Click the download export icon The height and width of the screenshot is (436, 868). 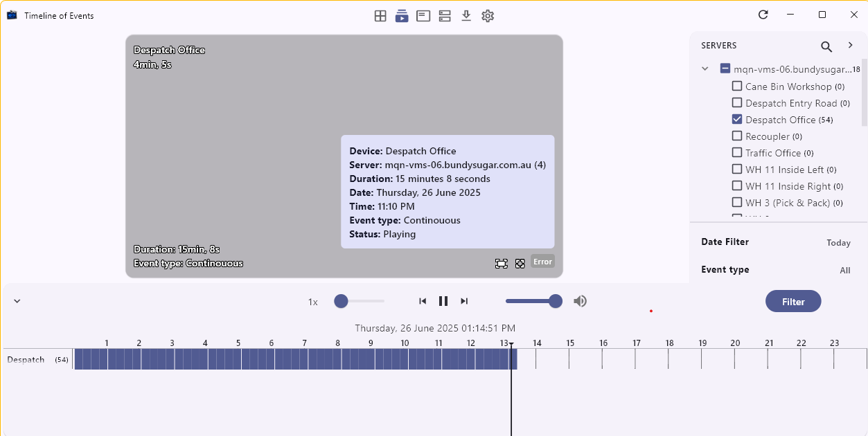tap(466, 16)
